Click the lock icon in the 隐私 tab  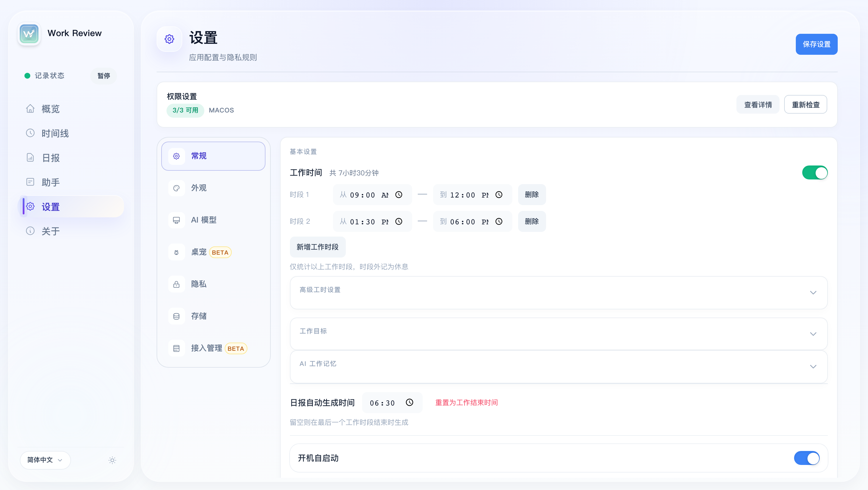tap(176, 284)
